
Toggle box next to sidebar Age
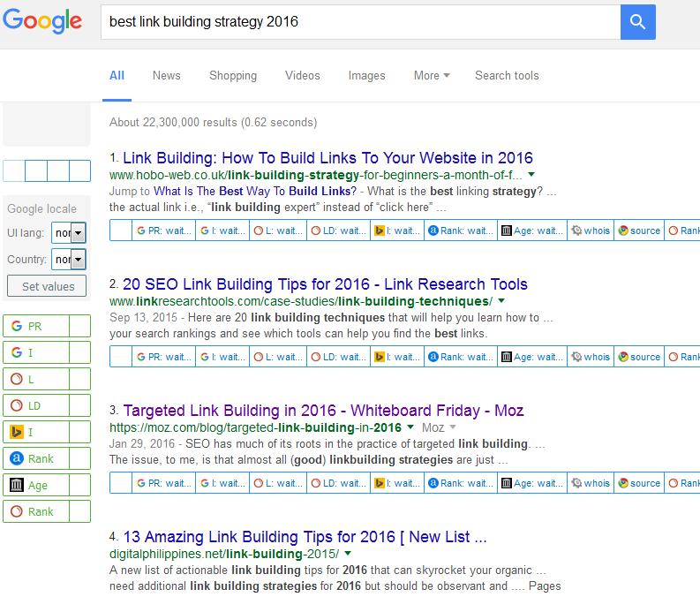tap(80, 485)
